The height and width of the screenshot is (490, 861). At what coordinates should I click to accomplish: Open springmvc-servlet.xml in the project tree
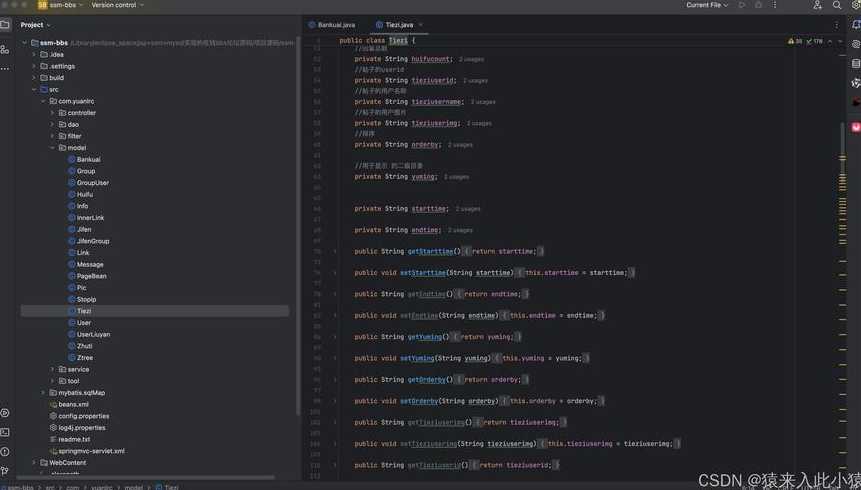(91, 451)
